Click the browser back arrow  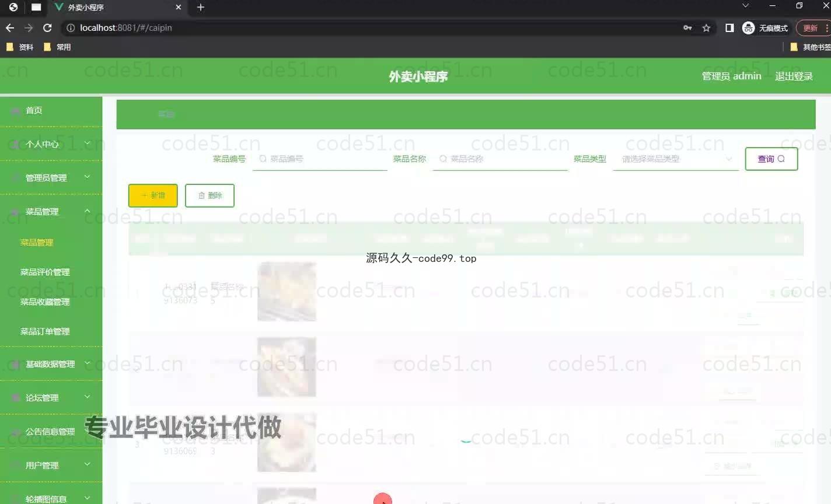click(10, 27)
